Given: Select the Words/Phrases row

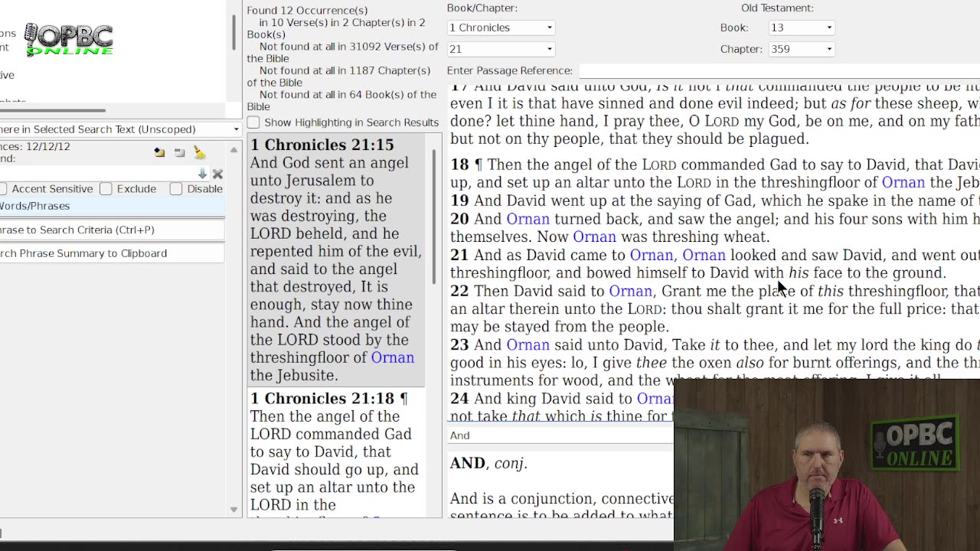Looking at the screenshot, I should 112,206.
